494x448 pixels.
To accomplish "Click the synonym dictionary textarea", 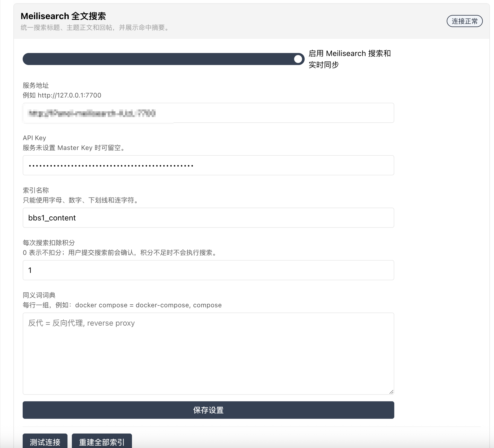I will 208,353.
